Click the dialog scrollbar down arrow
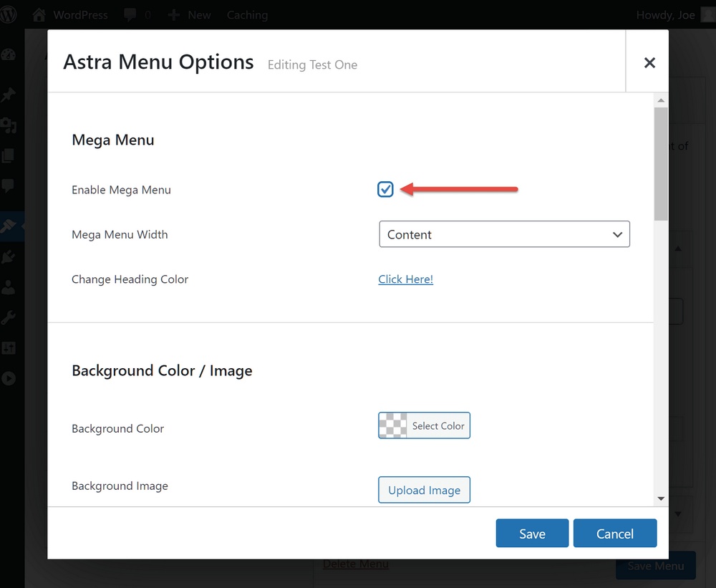Image resolution: width=716 pixels, height=588 pixels. pos(661,498)
